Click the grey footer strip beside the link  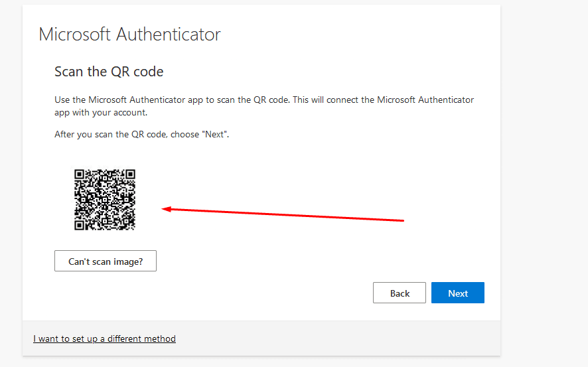[338, 338]
